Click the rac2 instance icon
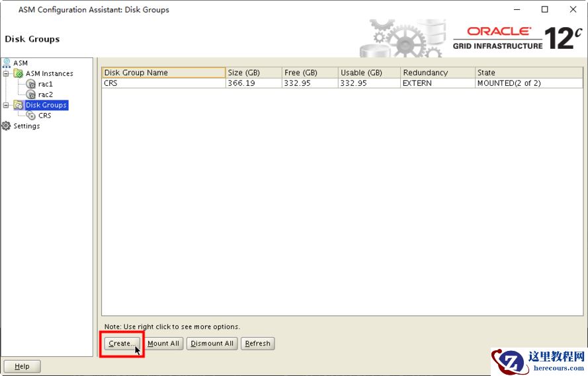Viewport: 588px width, 376px height. pyautogui.click(x=31, y=94)
